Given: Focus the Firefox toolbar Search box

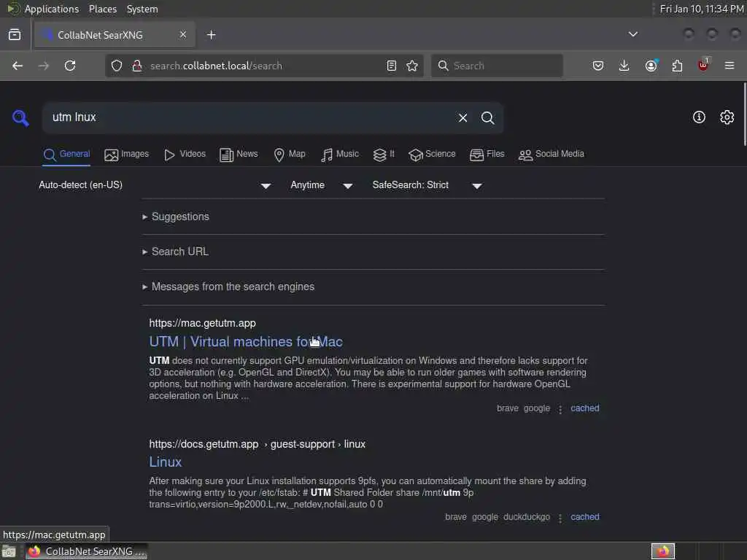Looking at the screenshot, I should pyautogui.click(x=497, y=66).
